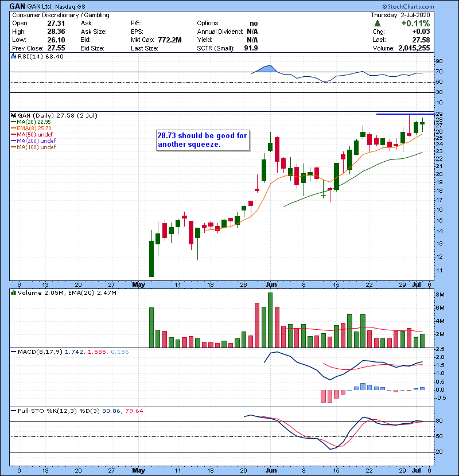Click the '28.73 should be good' annotation box

click(203, 140)
